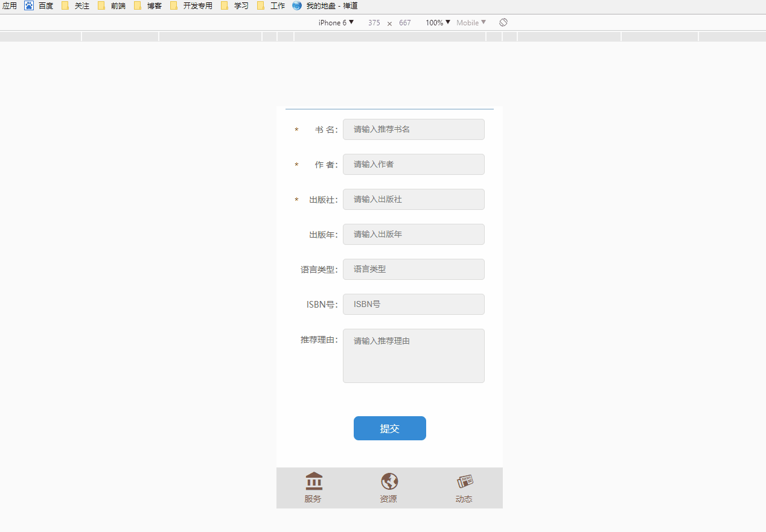
Task: Click the rotate device icon
Action: point(503,22)
